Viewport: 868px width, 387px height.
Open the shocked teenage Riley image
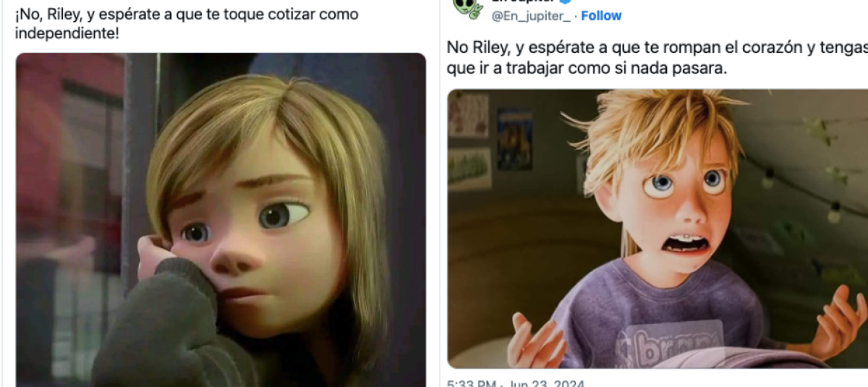(x=658, y=229)
